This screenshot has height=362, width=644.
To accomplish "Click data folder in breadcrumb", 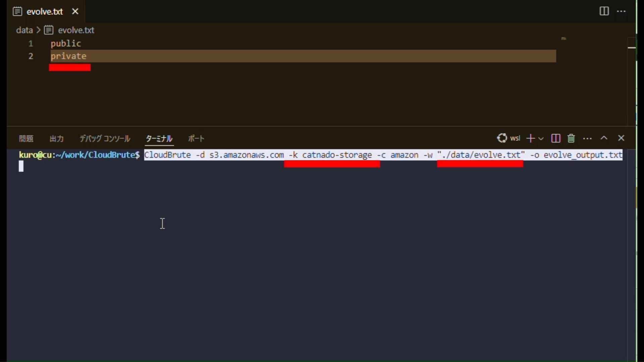I will (24, 30).
